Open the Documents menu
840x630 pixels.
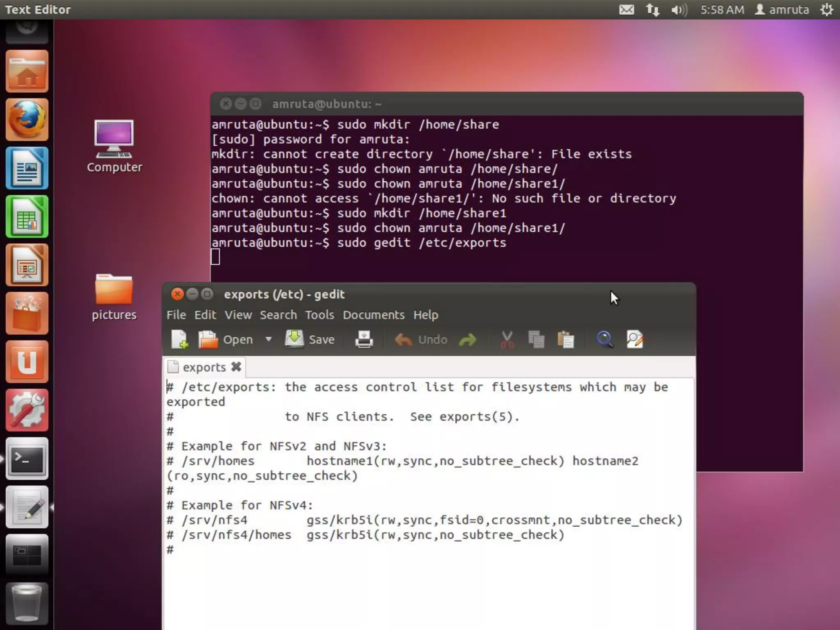coord(373,315)
